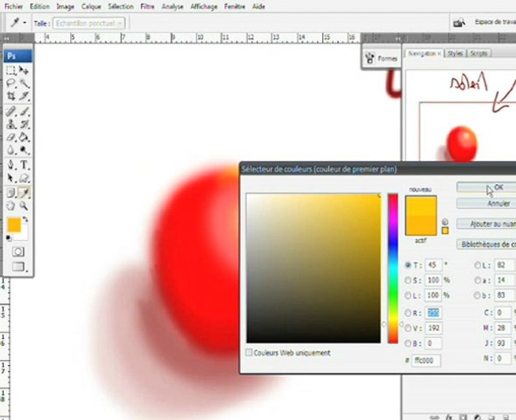Image resolution: width=516 pixels, height=420 pixels.
Task: Select the Rectangular Marquee tool
Action: click(x=10, y=70)
